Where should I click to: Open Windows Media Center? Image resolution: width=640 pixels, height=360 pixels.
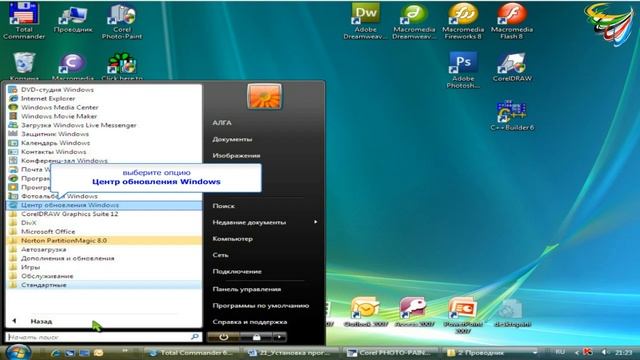[104, 107]
